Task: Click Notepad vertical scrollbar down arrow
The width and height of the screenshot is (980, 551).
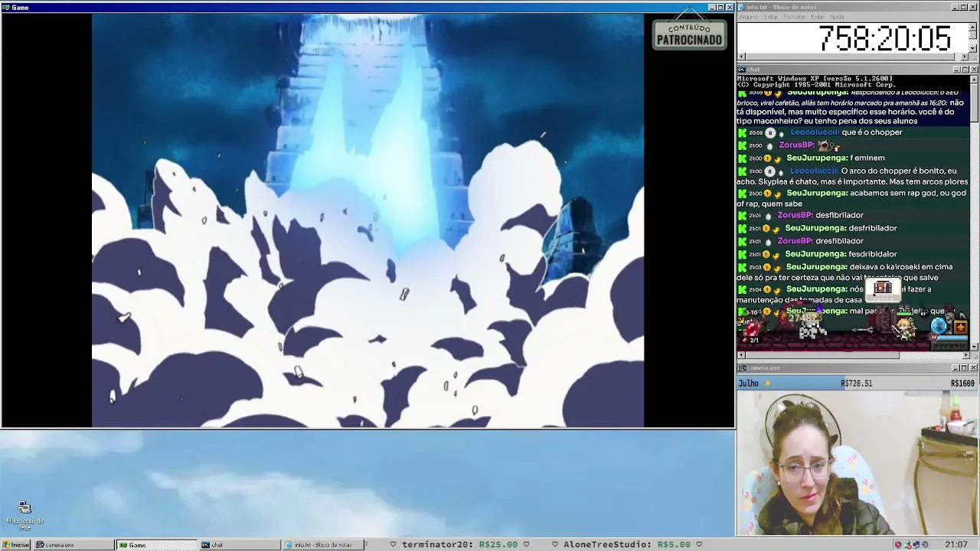Action: tap(973, 47)
